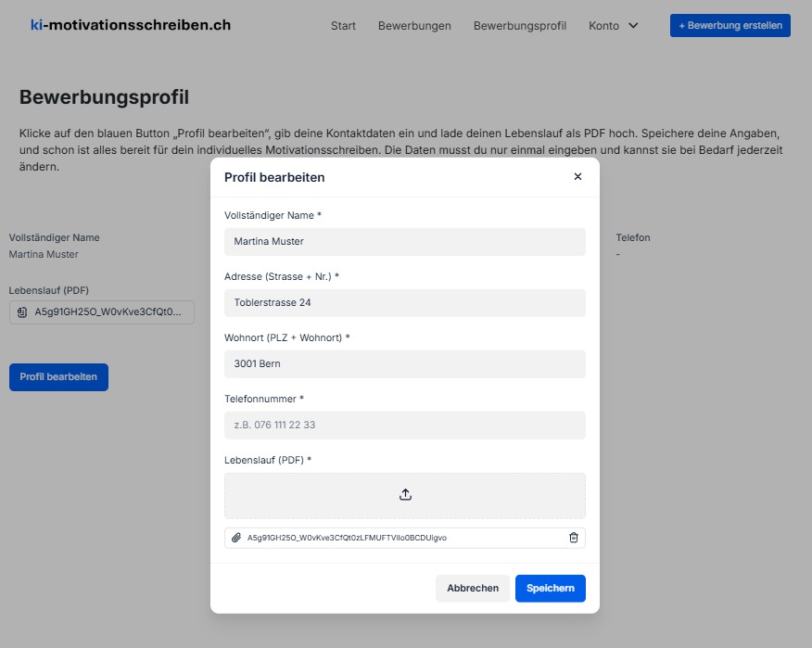Click the Profil bearbeiten button on page
This screenshot has width=812, height=648.
(58, 377)
